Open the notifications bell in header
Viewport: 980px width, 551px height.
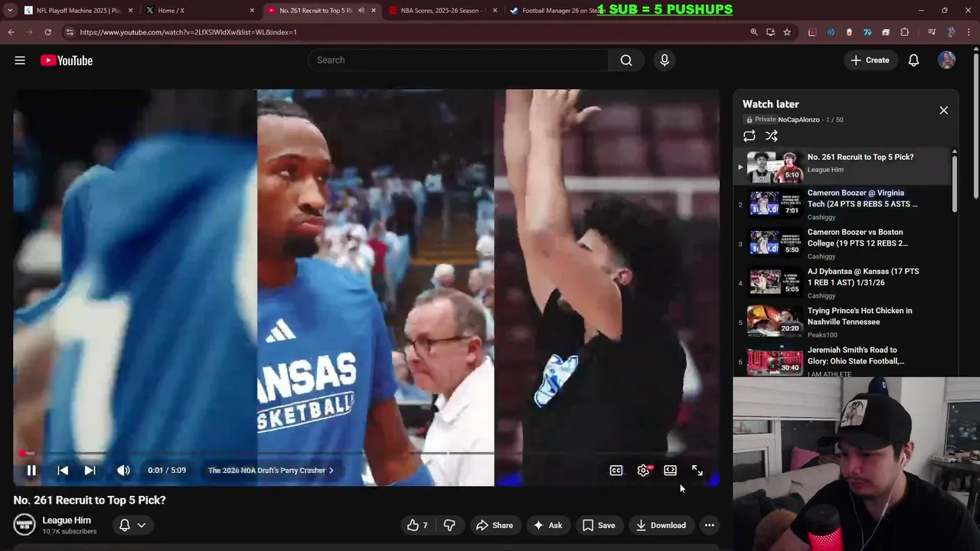point(913,60)
